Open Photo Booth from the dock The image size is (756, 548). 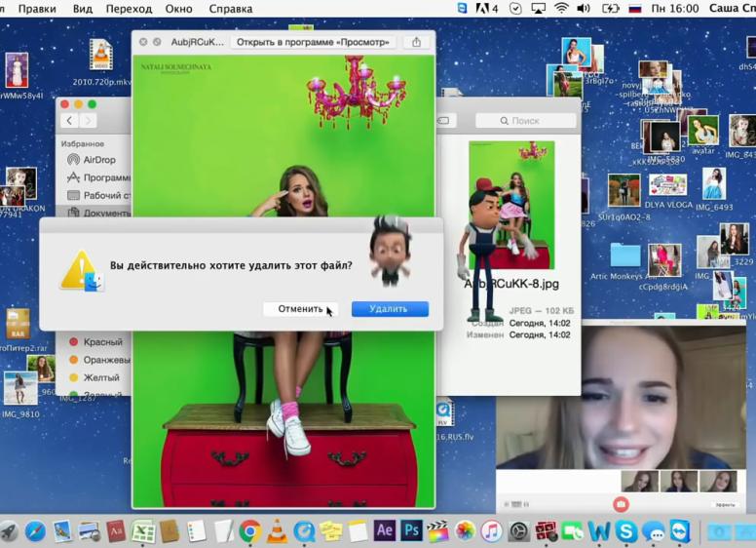click(546, 531)
